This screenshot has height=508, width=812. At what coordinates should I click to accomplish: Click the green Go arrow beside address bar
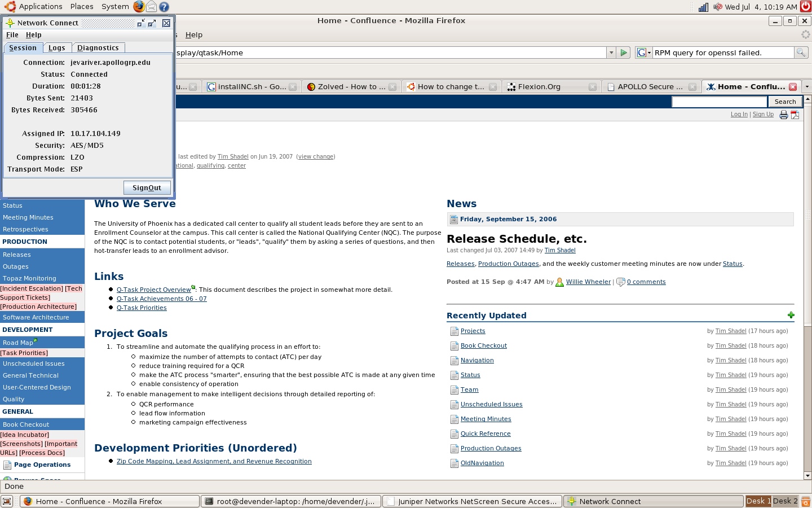(623, 52)
